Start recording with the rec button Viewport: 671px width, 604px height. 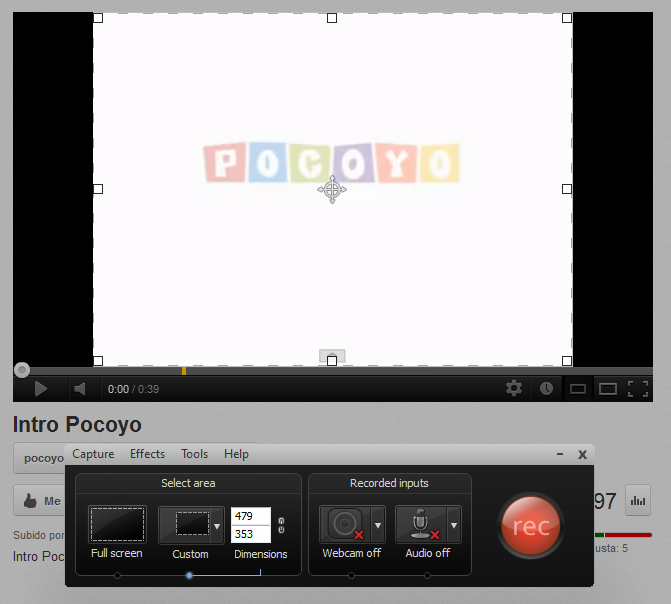click(531, 526)
